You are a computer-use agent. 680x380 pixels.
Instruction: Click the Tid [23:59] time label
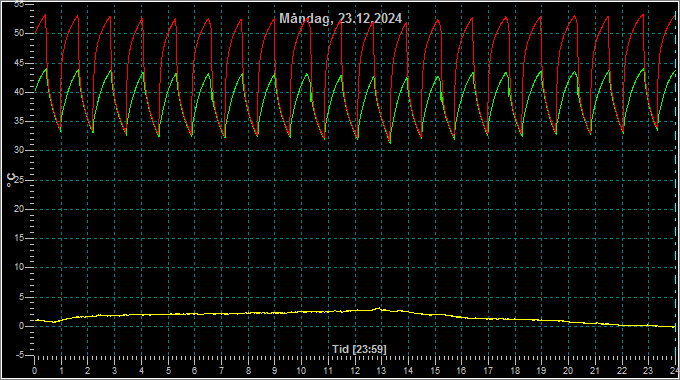click(x=360, y=349)
